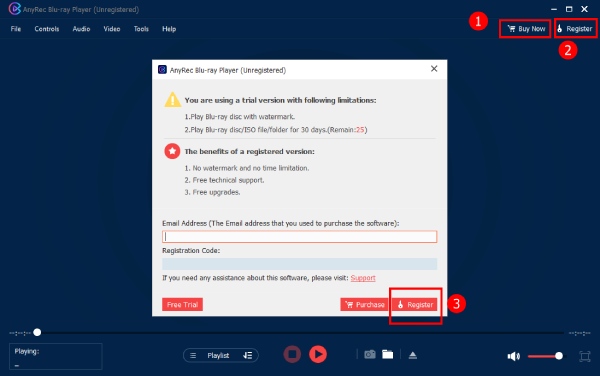Click the 'Playing:' status label
This screenshot has height=376, width=600.
[x=27, y=351]
